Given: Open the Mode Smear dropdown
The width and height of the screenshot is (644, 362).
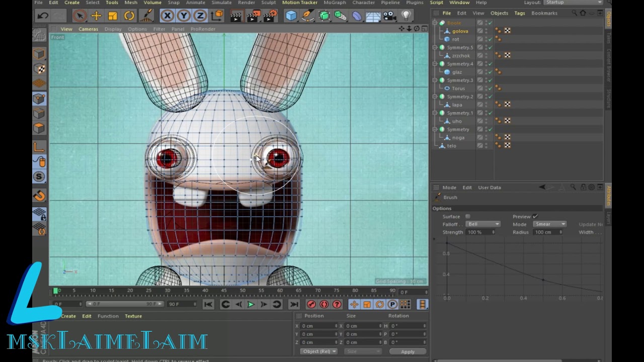Looking at the screenshot, I should coord(549,224).
